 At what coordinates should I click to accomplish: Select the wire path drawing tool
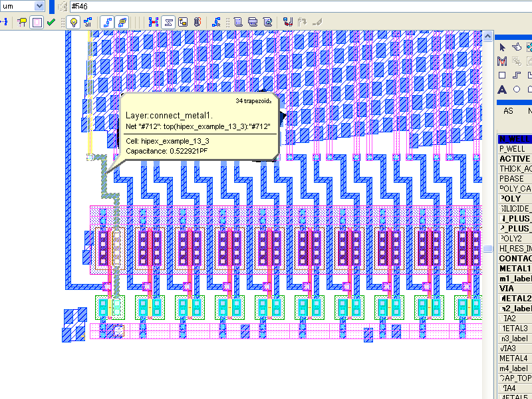(517, 75)
